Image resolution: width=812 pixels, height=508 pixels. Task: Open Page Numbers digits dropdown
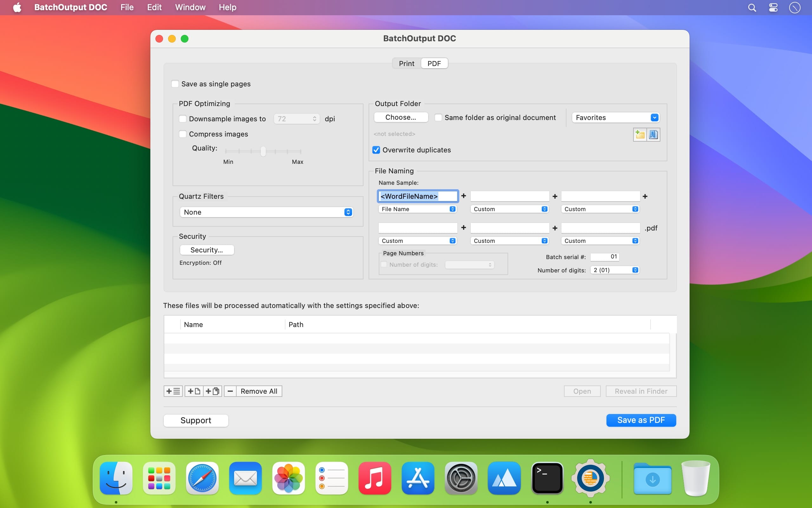[470, 264]
